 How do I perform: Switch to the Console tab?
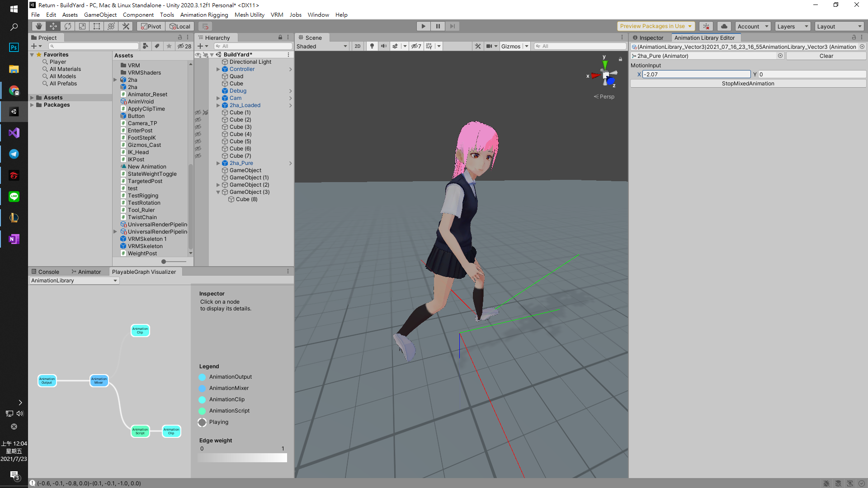pyautogui.click(x=45, y=272)
